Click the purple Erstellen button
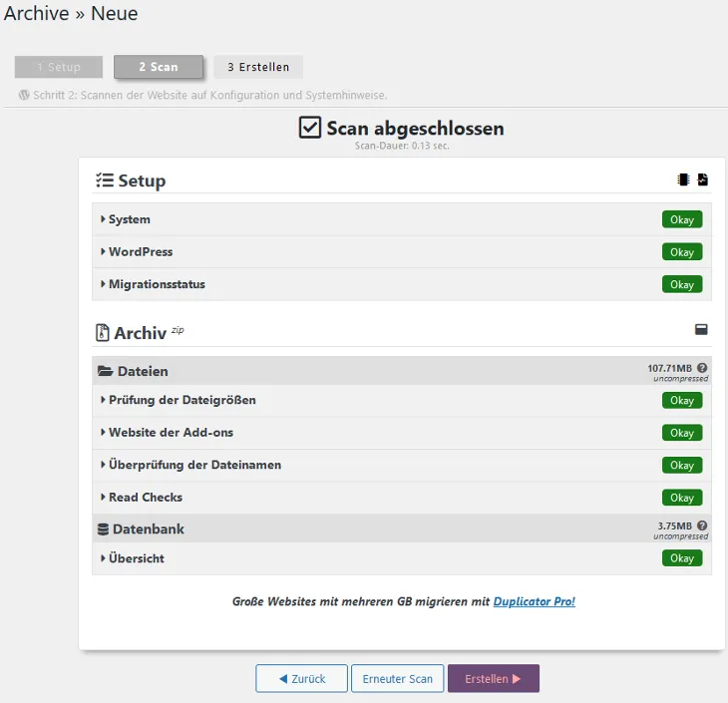Image resolution: width=728 pixels, height=703 pixels. [x=493, y=678]
